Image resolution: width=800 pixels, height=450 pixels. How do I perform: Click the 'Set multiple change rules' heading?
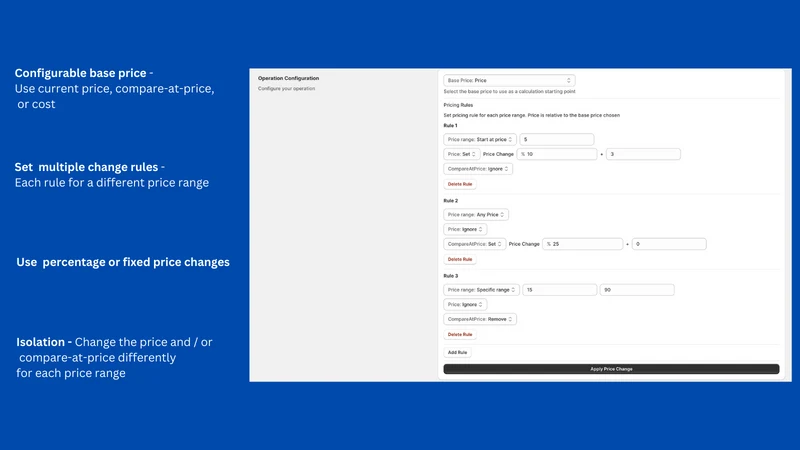coord(86,167)
